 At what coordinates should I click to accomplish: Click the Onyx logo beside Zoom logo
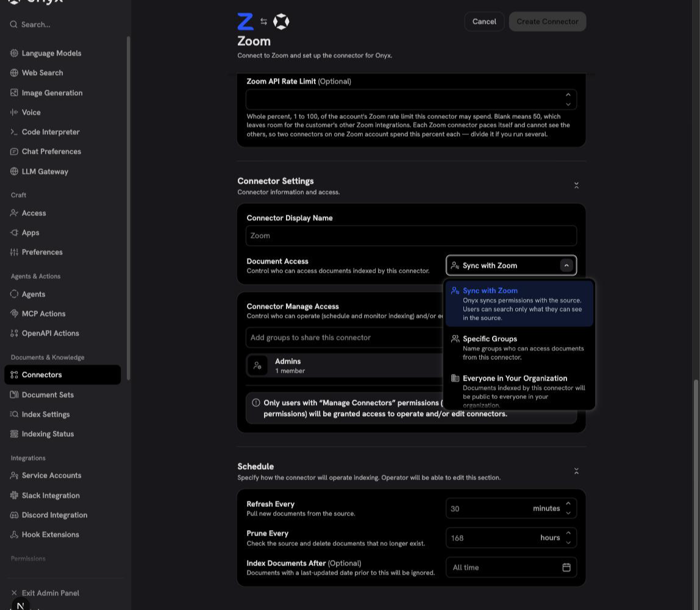point(281,21)
